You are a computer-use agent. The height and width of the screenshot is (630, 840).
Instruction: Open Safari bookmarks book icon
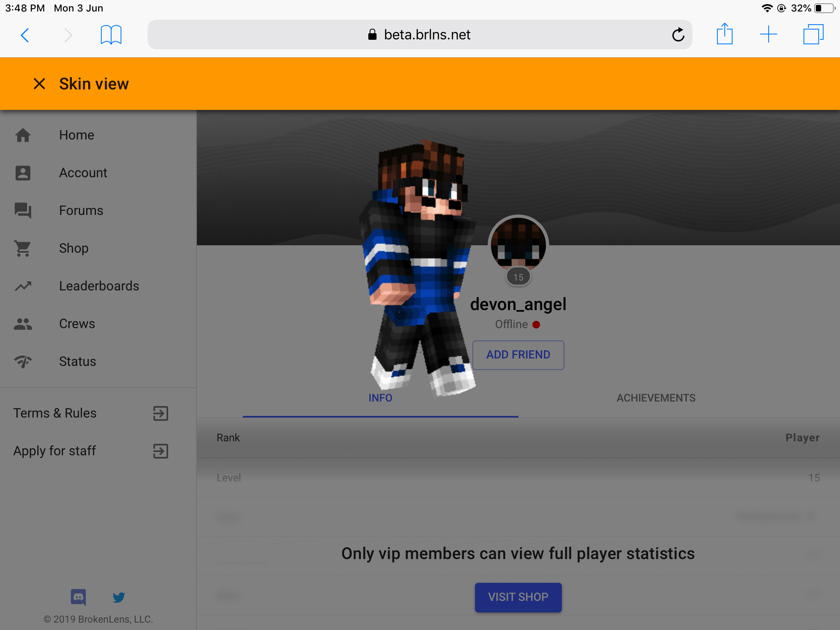(x=111, y=34)
